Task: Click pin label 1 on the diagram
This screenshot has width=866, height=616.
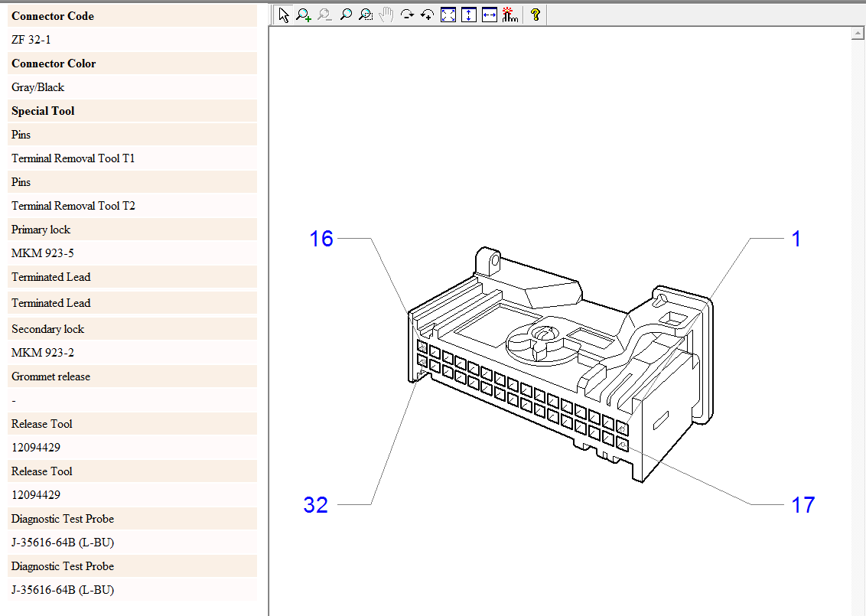Action: [x=796, y=239]
